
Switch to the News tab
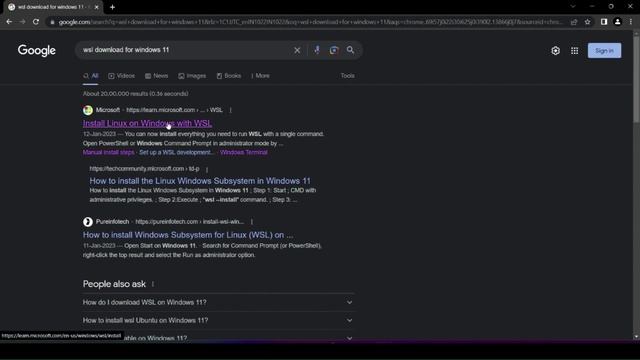pos(156,76)
